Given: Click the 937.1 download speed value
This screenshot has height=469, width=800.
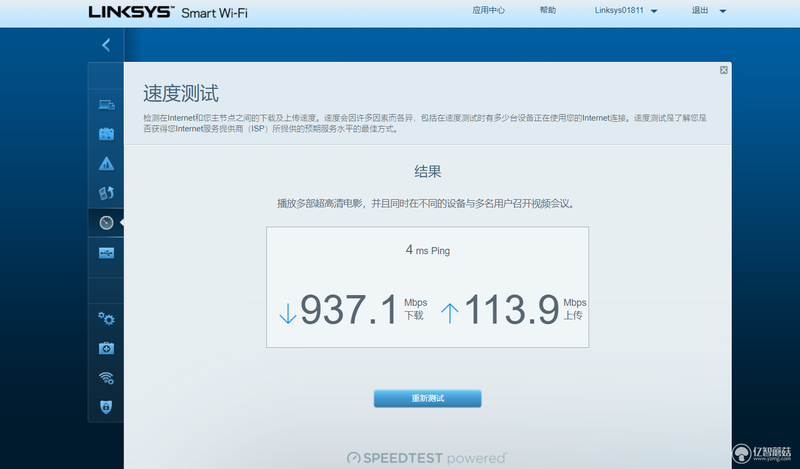Looking at the screenshot, I should click(x=349, y=310).
